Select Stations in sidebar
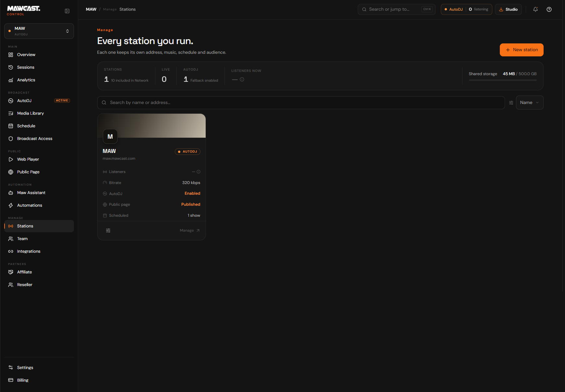This screenshot has height=392, width=565. pyautogui.click(x=39, y=226)
